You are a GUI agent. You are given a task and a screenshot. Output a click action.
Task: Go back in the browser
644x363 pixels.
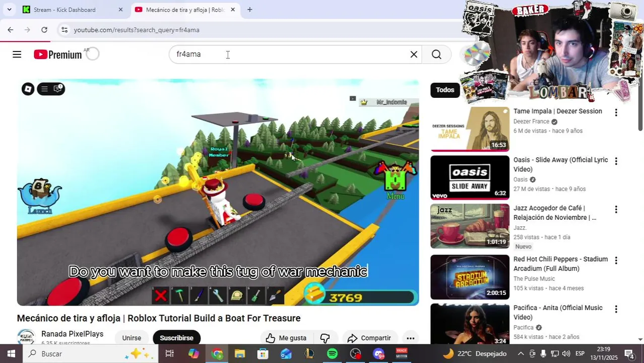click(10, 30)
